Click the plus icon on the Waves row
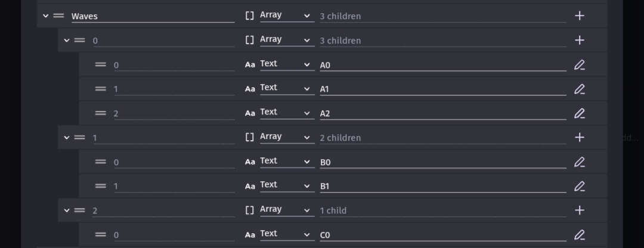This screenshot has height=248, width=644. pyautogui.click(x=579, y=16)
